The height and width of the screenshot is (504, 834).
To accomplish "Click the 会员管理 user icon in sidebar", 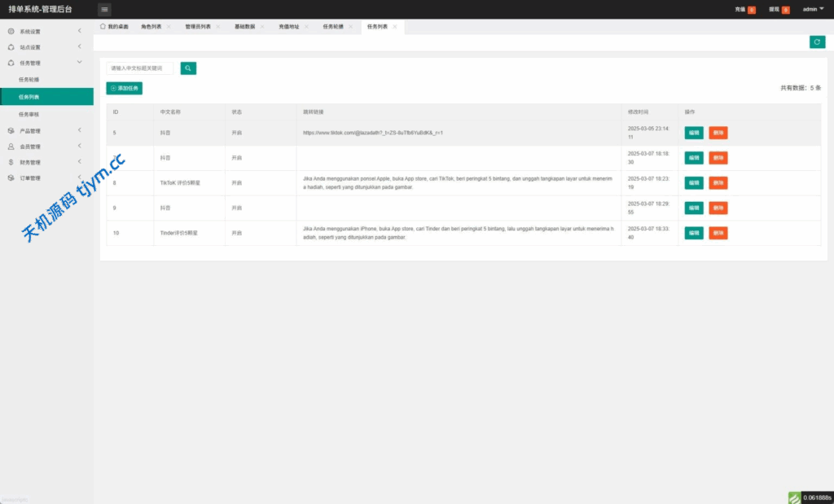I will (11, 147).
